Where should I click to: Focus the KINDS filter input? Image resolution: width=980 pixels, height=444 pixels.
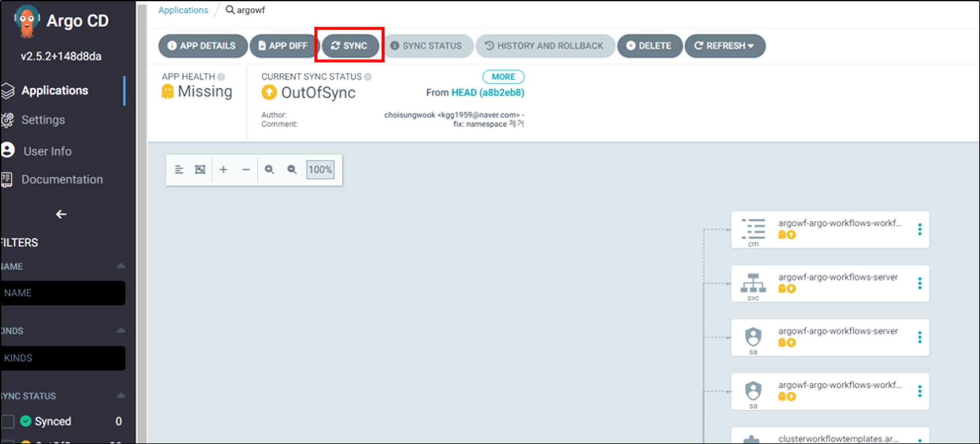[63, 358]
